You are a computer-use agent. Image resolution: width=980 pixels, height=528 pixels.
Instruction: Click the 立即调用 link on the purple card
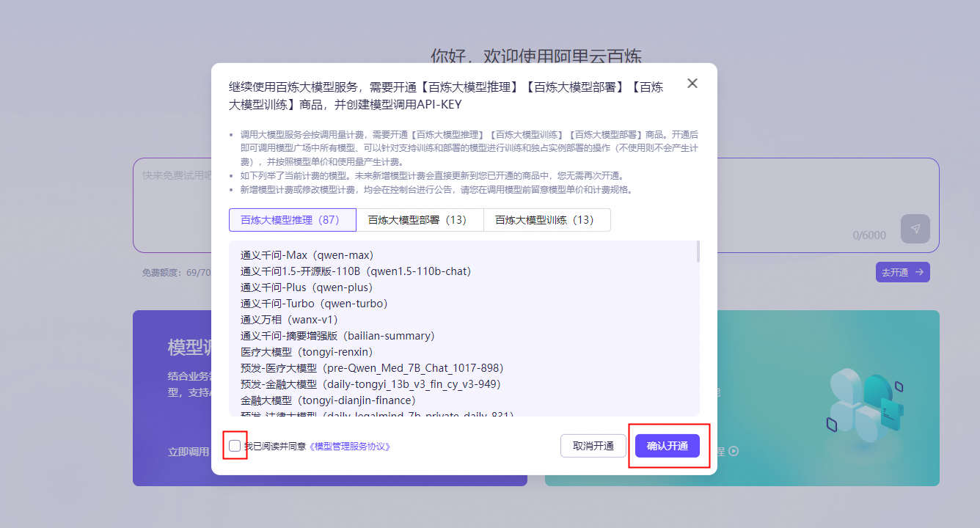click(189, 452)
